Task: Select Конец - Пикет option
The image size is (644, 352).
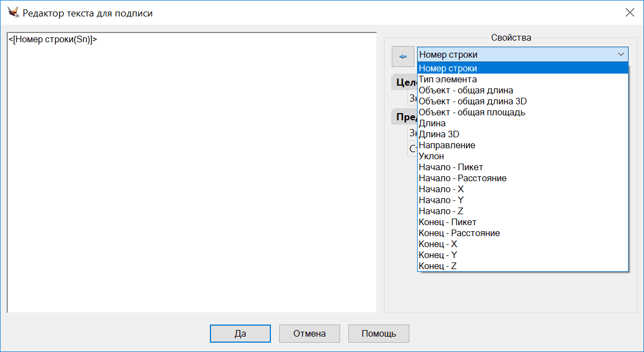Action: pyautogui.click(x=447, y=222)
